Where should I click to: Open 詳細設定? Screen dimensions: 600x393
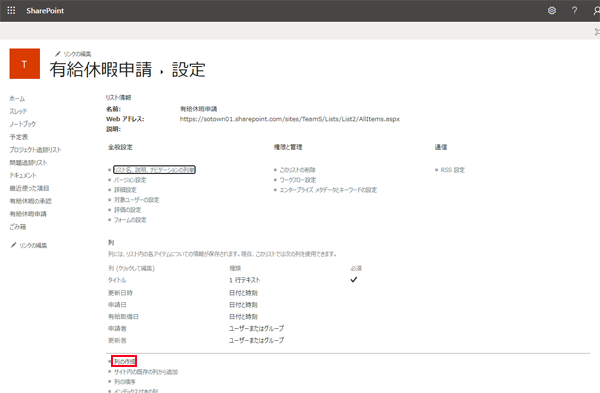pyautogui.click(x=125, y=190)
